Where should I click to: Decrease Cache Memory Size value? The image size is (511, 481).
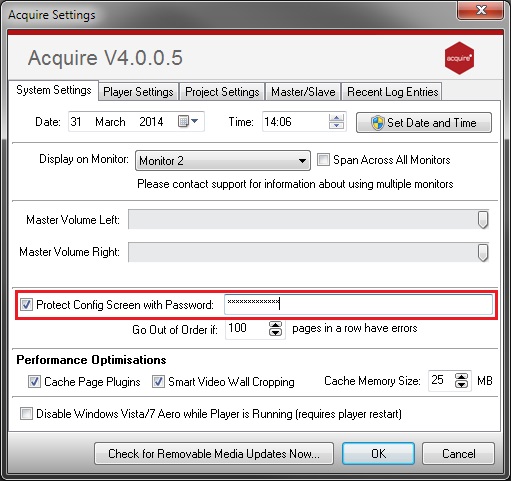pos(461,384)
